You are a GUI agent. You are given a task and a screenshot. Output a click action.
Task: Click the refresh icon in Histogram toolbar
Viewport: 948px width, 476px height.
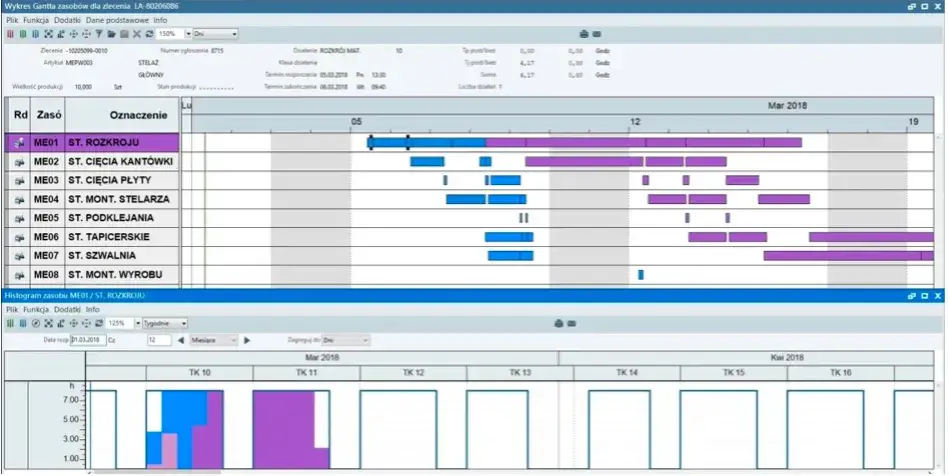point(100,324)
